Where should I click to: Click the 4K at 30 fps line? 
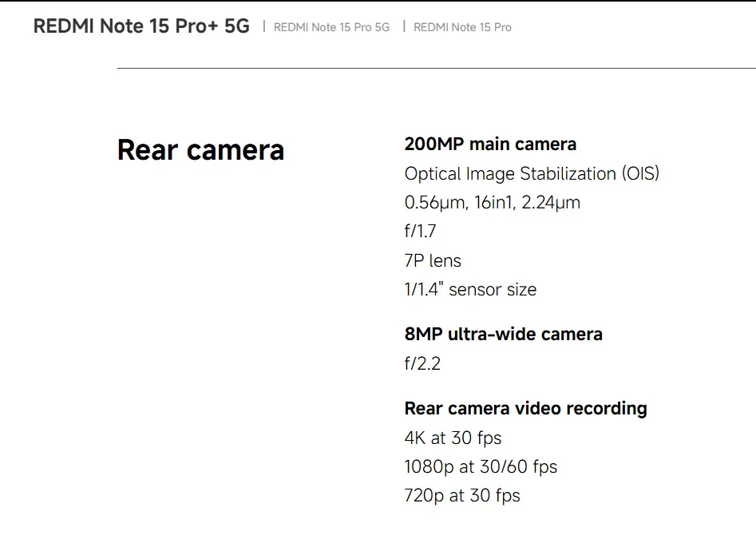[453, 438]
